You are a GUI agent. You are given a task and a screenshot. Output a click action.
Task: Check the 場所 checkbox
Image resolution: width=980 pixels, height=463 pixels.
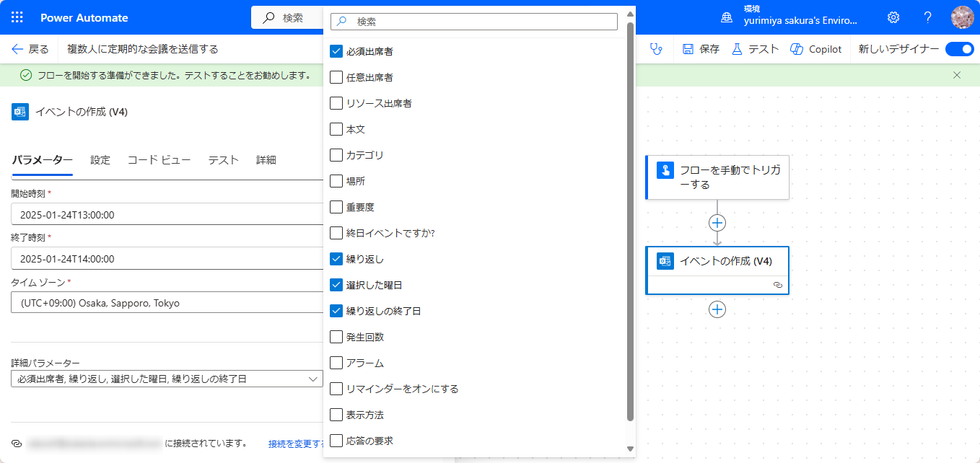[336, 181]
